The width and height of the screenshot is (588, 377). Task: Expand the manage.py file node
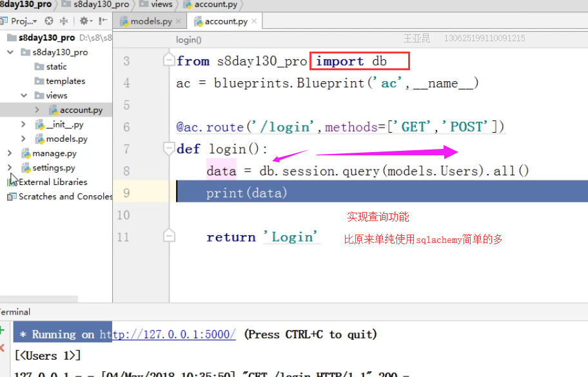10,153
